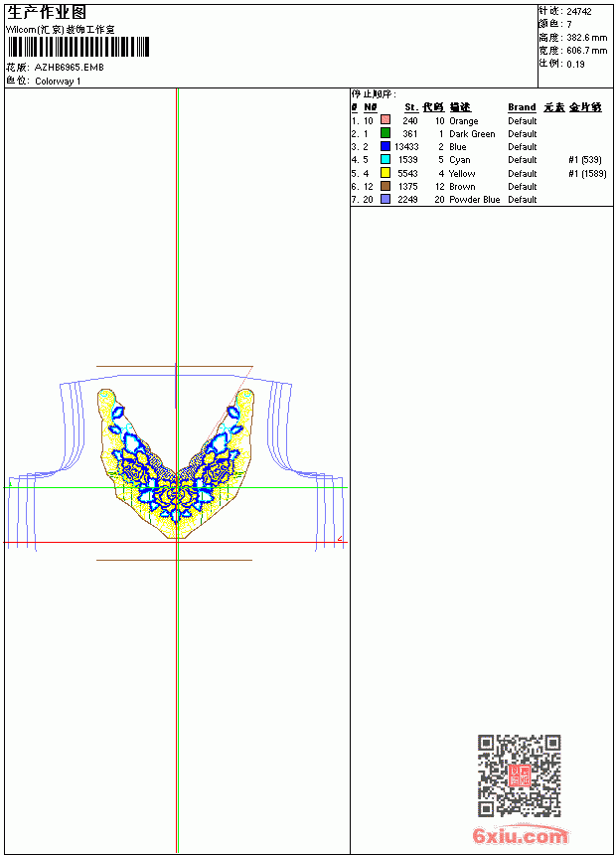The image size is (616, 855).
Task: Select the Yellow thread swatch
Action: pyautogui.click(x=385, y=173)
